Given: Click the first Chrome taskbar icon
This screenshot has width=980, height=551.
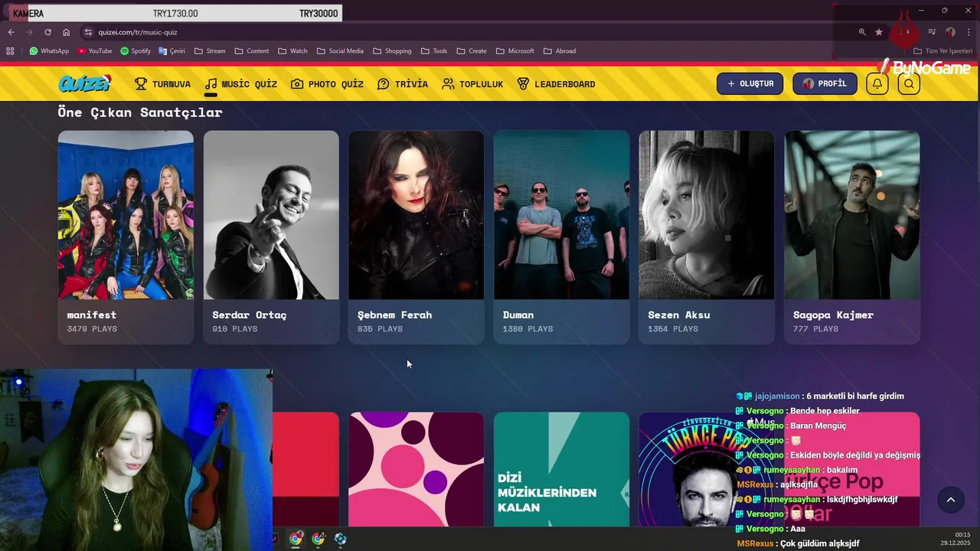Looking at the screenshot, I should [296, 539].
